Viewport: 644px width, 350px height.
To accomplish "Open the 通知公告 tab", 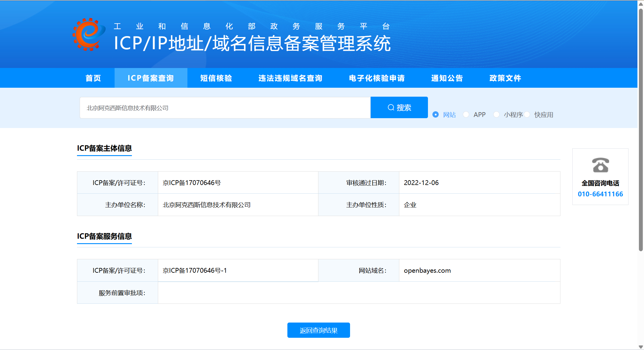I will (x=447, y=78).
